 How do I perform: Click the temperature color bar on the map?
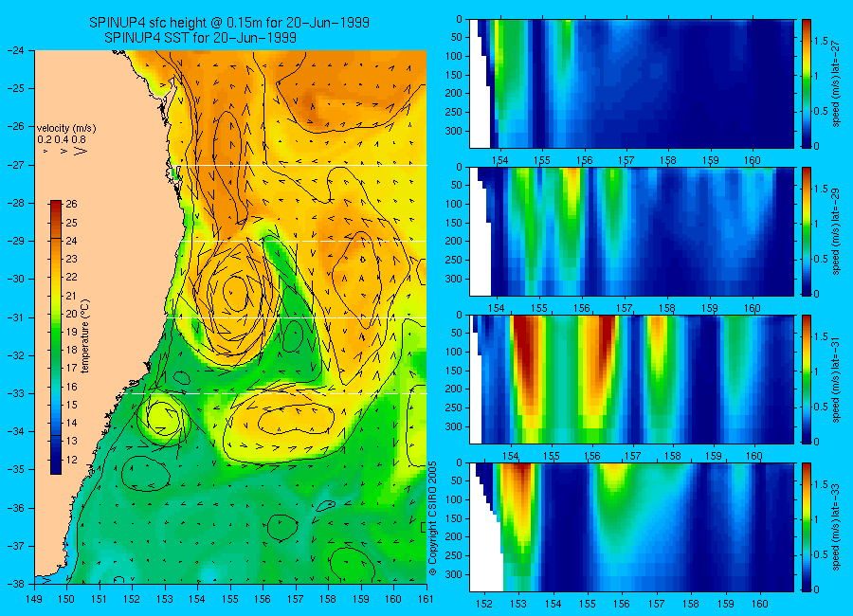[x=56, y=337]
